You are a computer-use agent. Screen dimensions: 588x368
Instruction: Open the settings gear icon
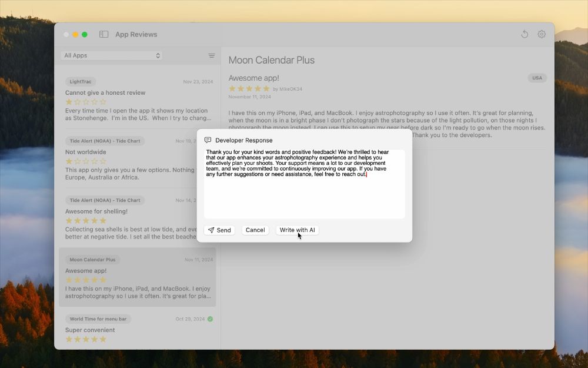(542, 34)
